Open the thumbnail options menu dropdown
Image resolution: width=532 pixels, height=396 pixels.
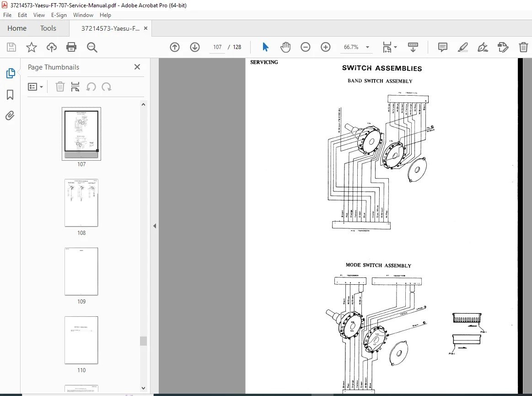[x=35, y=87]
